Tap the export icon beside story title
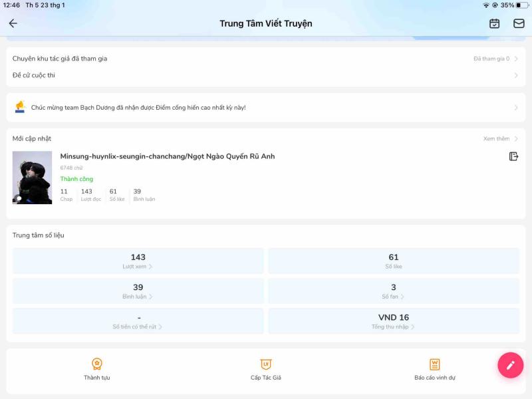This screenshot has height=399, width=532. 513,156
